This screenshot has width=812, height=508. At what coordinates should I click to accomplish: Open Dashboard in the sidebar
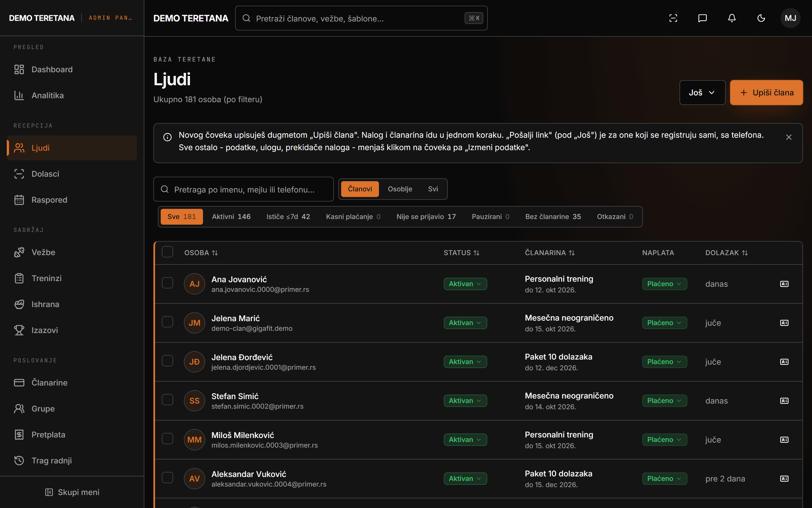[72, 69]
